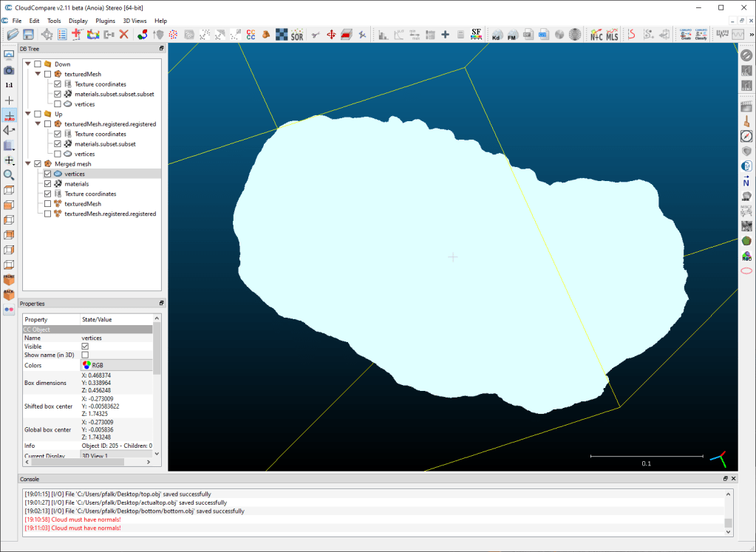The height and width of the screenshot is (552, 756).
Task: Select the materials item under Merged mesh
Action: (x=77, y=184)
